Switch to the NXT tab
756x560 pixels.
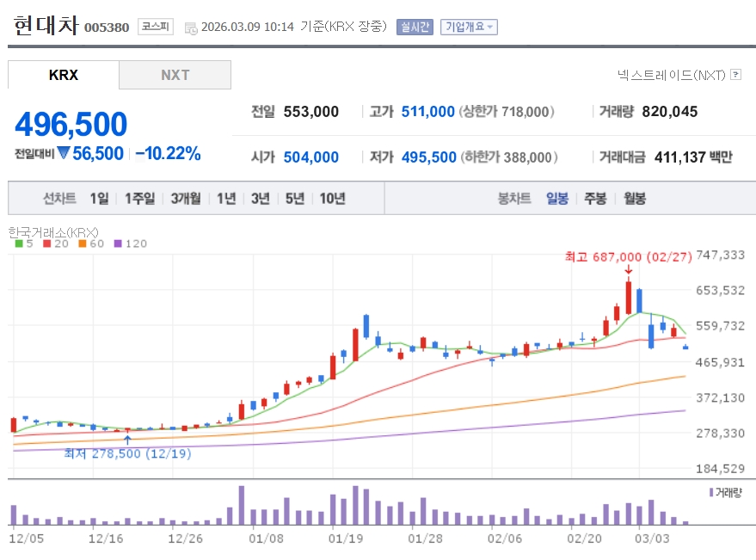tap(175, 75)
